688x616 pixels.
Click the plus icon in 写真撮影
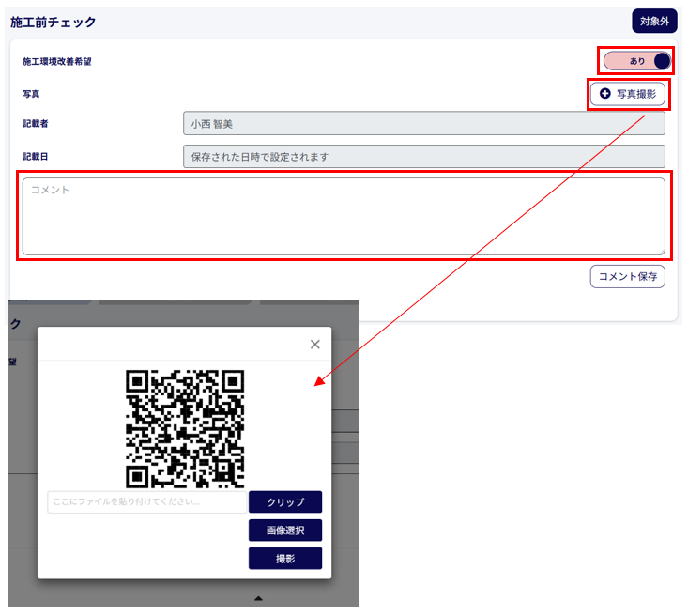pos(605,94)
